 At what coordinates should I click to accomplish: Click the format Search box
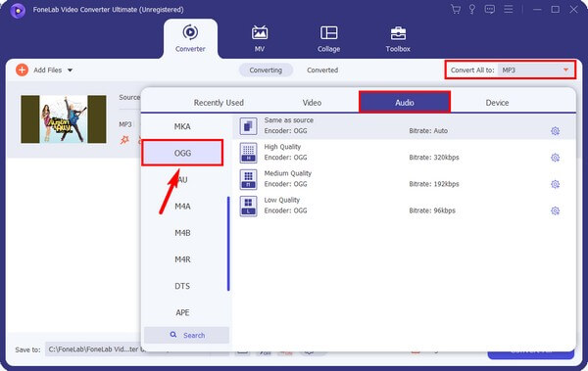pos(186,335)
